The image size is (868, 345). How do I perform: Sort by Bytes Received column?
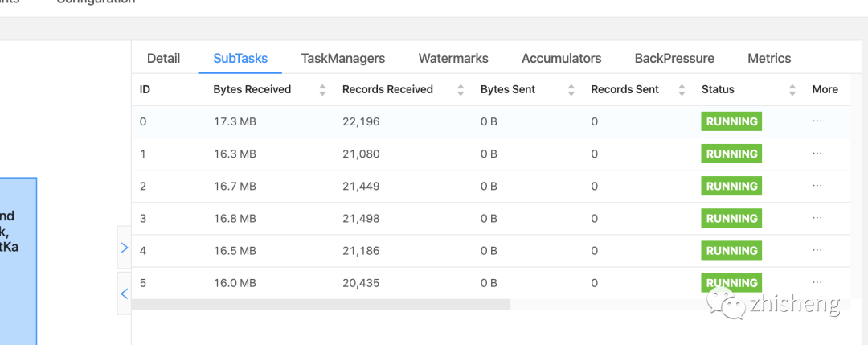pos(322,90)
